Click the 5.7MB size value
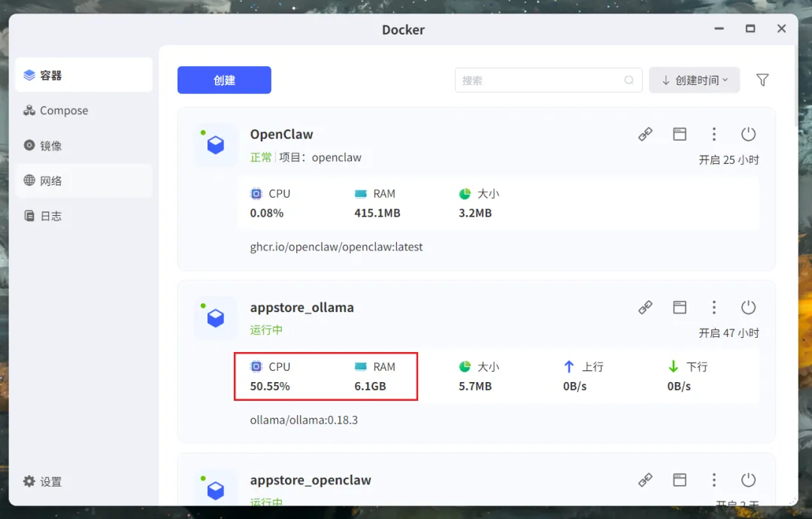 click(x=475, y=386)
